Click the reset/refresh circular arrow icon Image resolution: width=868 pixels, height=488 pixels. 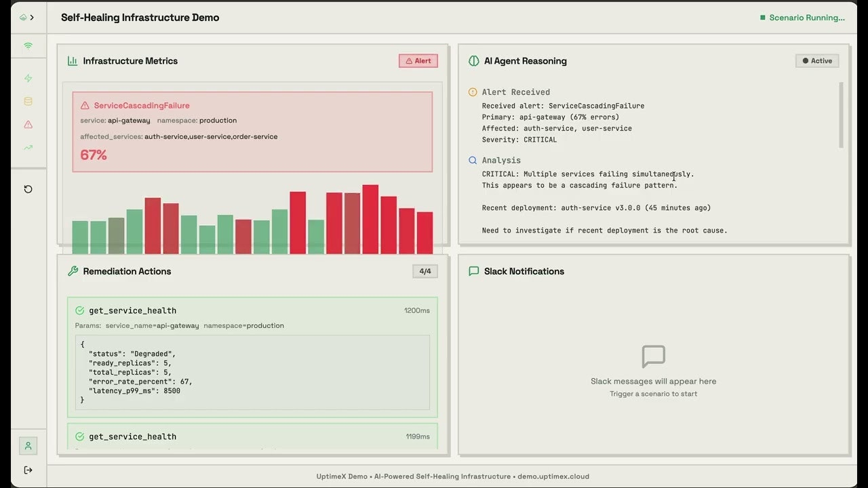coord(28,189)
